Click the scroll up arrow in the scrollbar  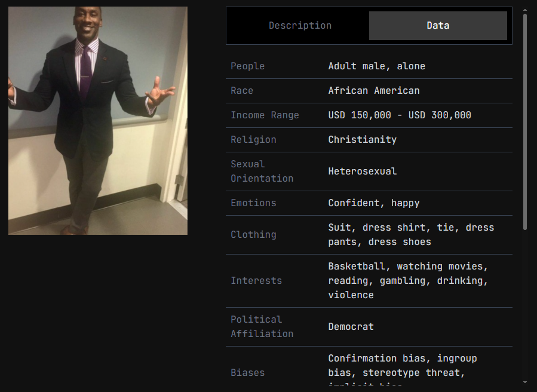525,10
